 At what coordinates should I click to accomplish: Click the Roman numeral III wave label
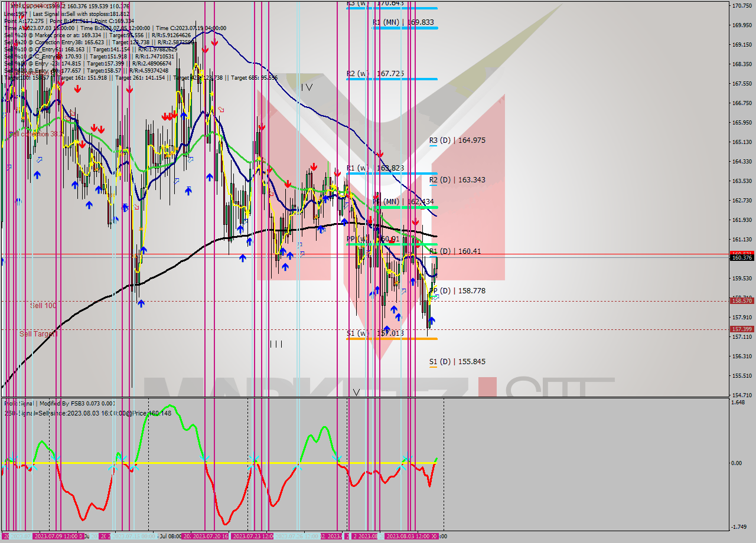tap(276, 344)
